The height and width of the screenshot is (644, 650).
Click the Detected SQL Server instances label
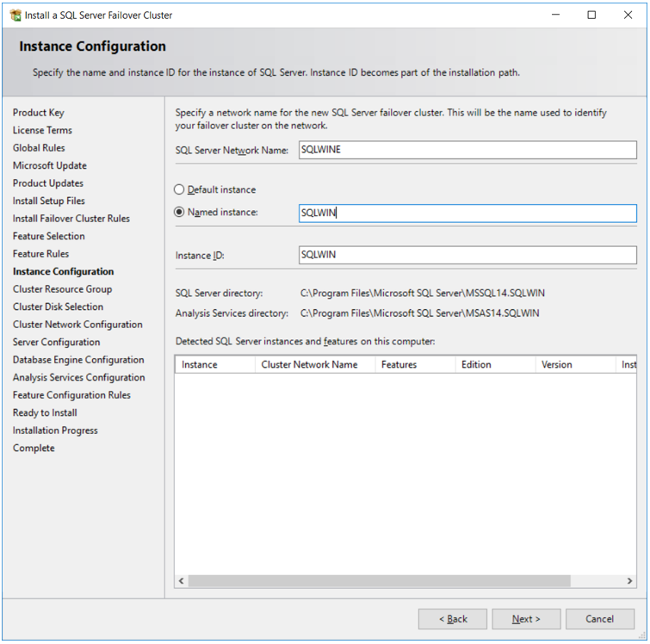click(305, 341)
